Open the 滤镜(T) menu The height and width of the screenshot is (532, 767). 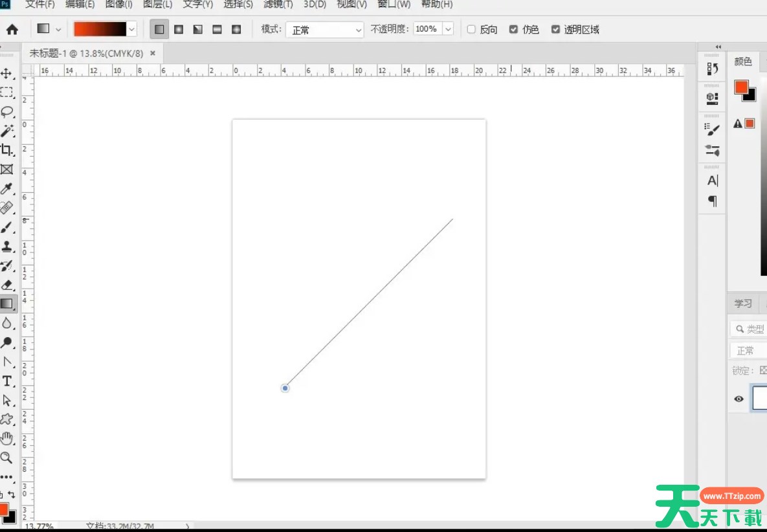pyautogui.click(x=278, y=5)
